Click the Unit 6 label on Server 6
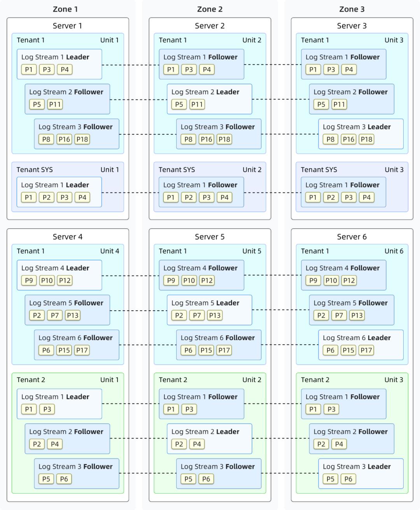Image resolution: width=420 pixels, height=510 pixels. 394,251
